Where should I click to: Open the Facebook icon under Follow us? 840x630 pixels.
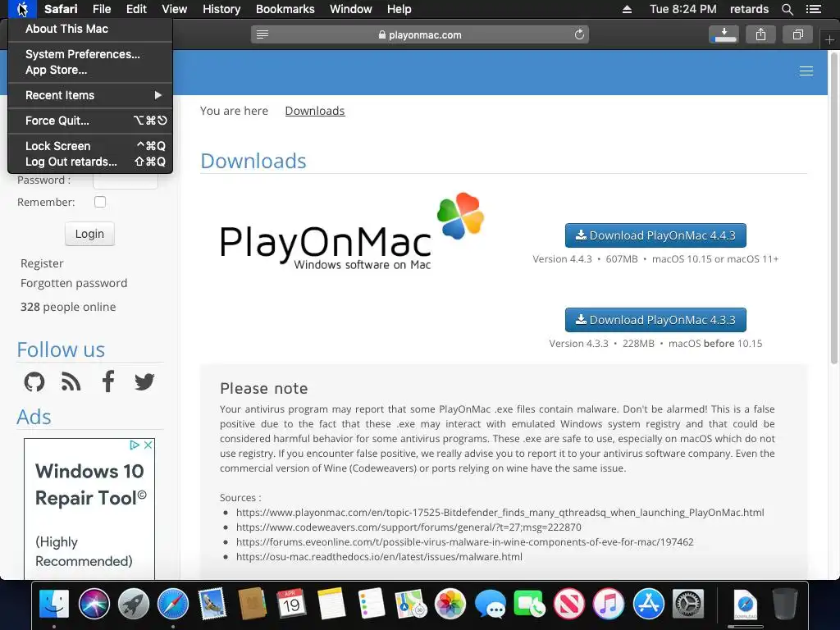click(108, 381)
